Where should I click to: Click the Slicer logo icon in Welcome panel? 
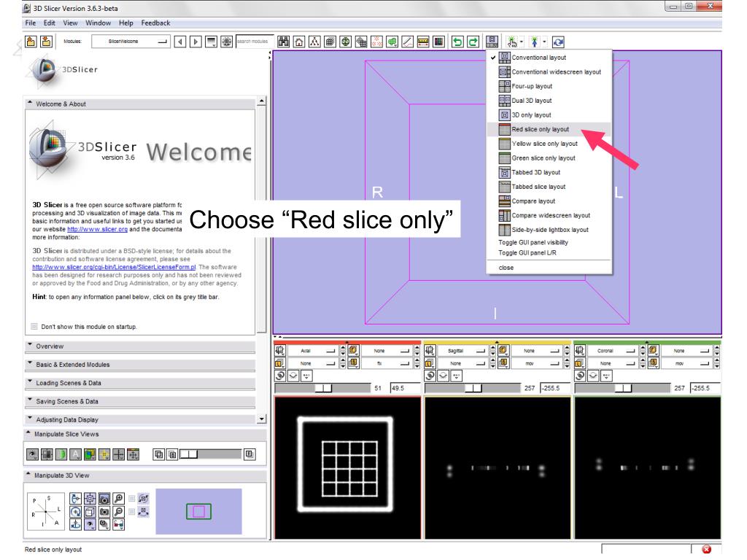[49, 149]
